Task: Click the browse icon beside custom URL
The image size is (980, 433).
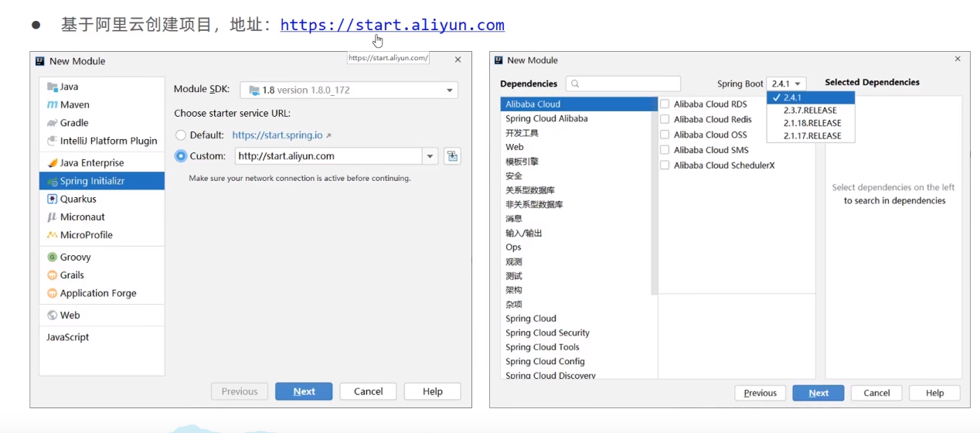Action: (452, 156)
